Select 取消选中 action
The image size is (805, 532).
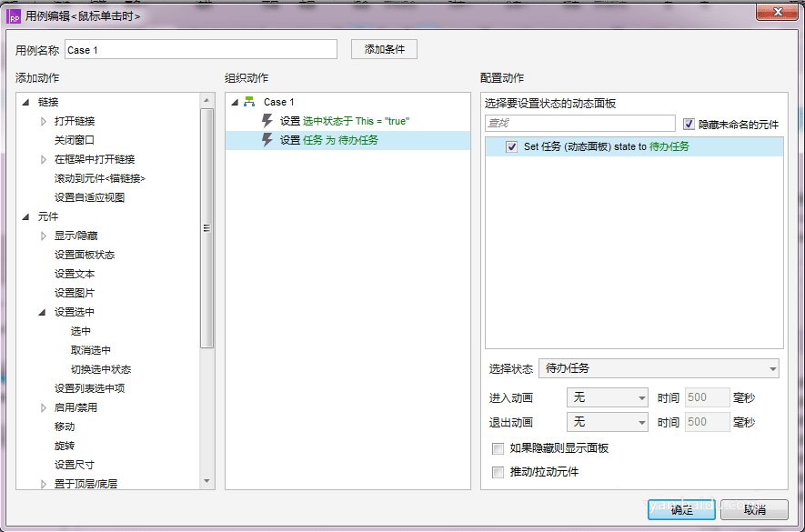point(91,350)
